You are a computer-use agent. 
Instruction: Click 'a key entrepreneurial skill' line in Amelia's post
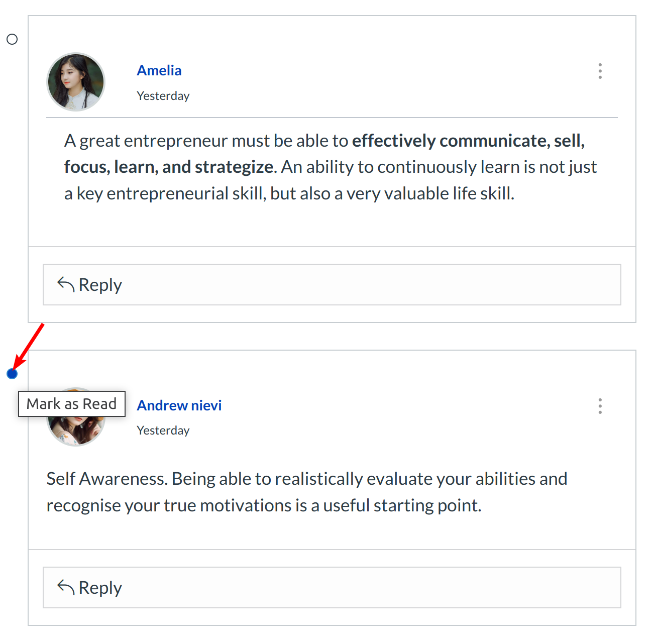tap(165, 193)
